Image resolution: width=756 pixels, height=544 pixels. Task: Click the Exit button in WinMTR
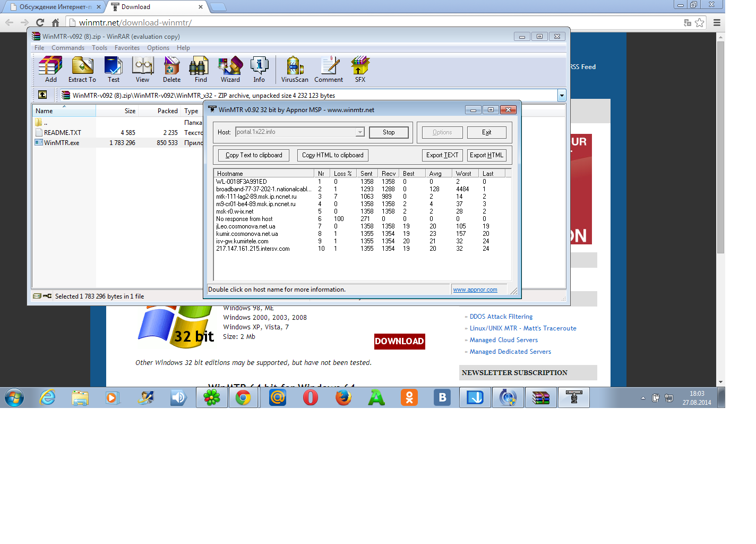[x=486, y=132]
